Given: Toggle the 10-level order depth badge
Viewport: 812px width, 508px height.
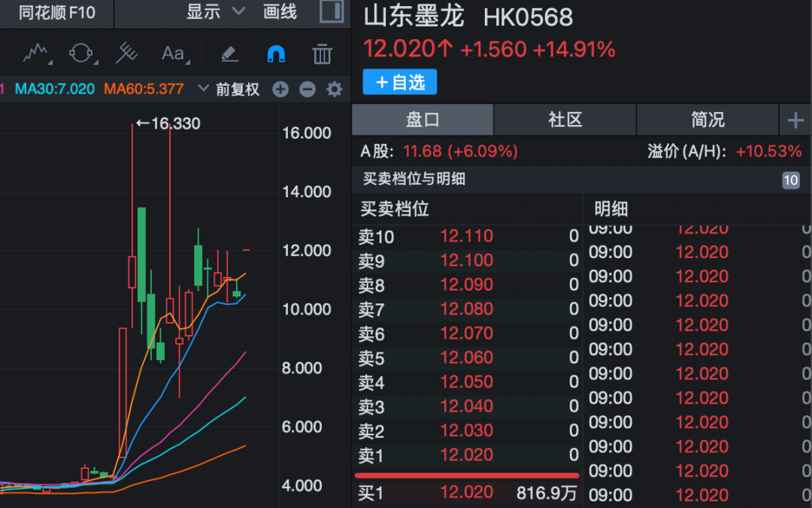Looking at the screenshot, I should [790, 180].
